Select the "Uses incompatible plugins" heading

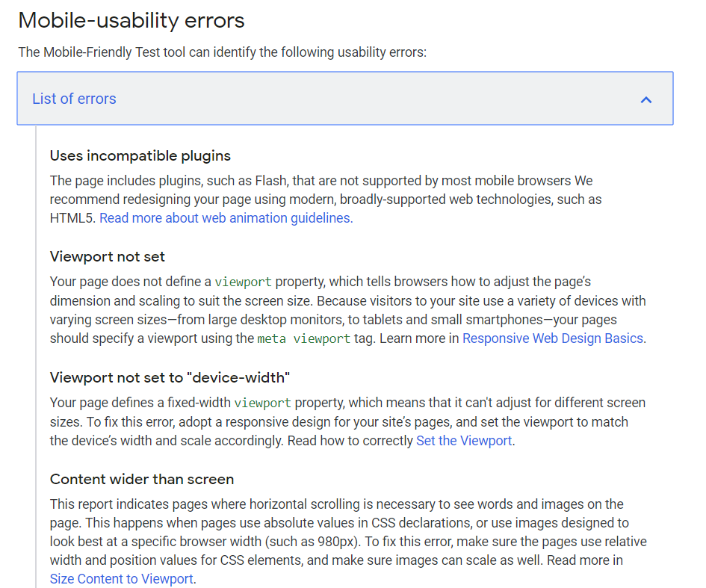pos(140,156)
